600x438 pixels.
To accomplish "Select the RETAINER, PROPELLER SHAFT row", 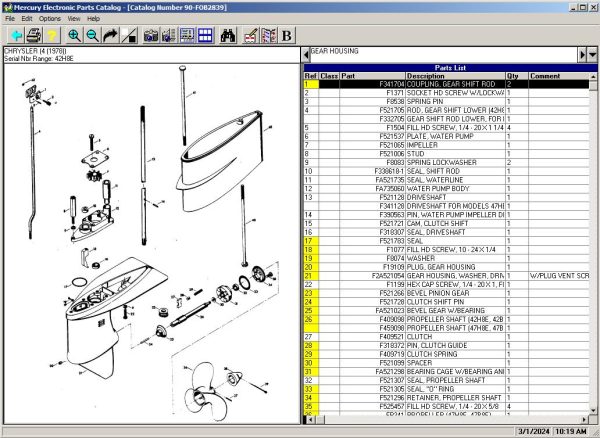I will point(447,398).
